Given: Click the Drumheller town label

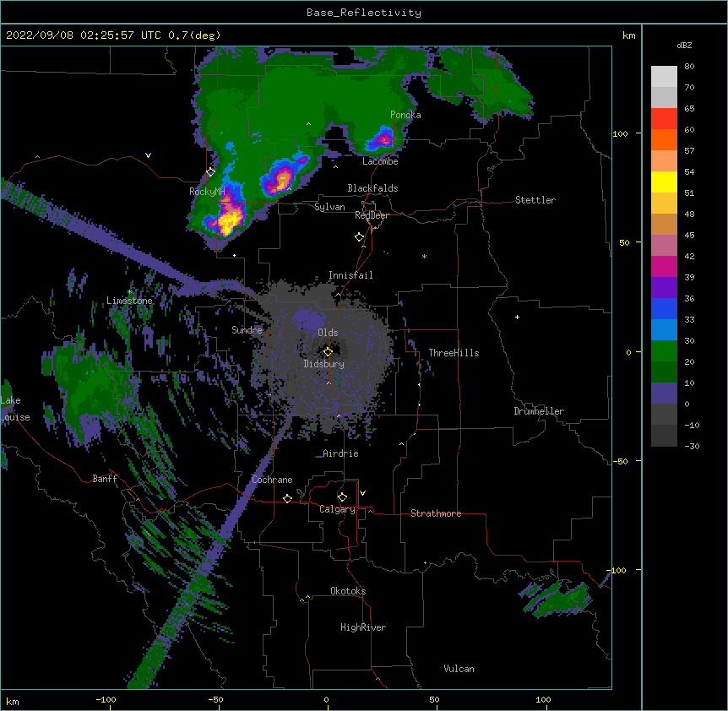Looking at the screenshot, I should [x=539, y=411].
